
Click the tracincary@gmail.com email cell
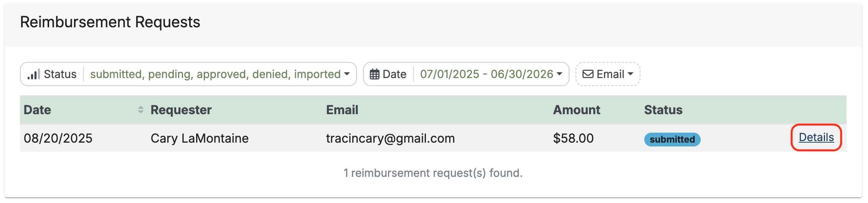tap(390, 138)
